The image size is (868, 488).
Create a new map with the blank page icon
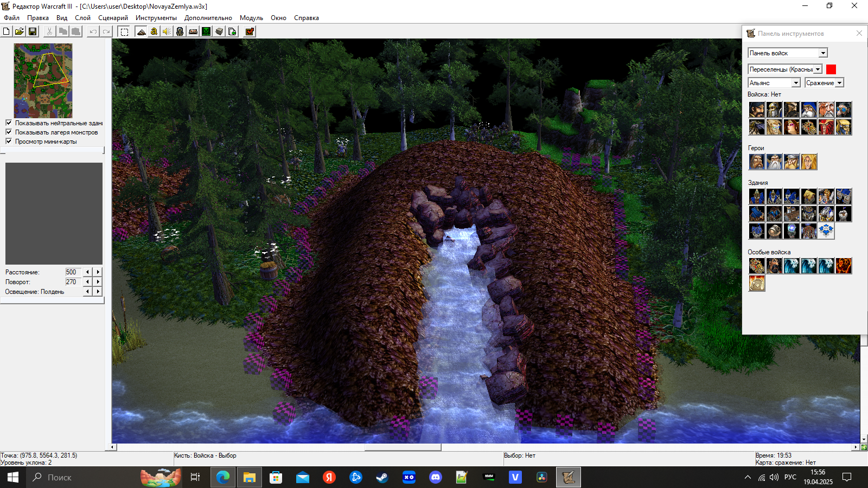(x=7, y=31)
